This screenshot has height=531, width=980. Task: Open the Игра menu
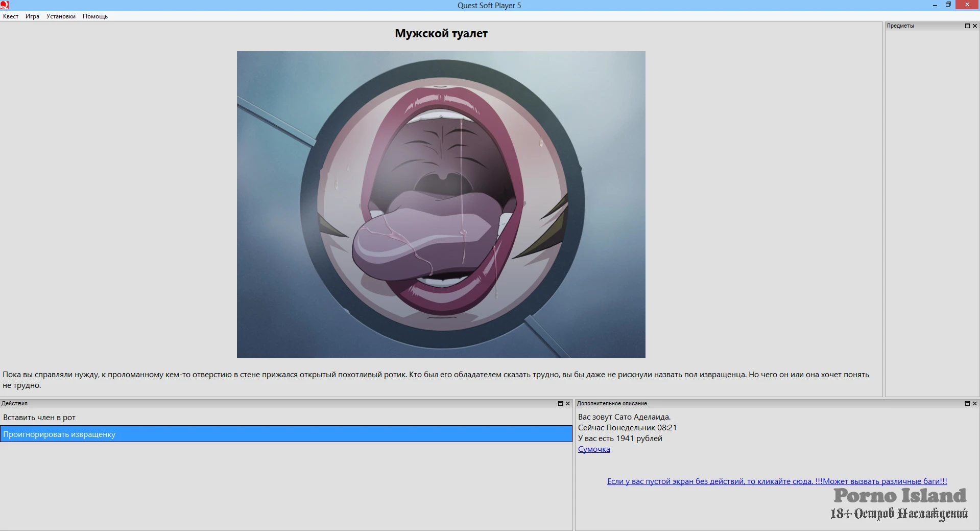pyautogui.click(x=32, y=16)
